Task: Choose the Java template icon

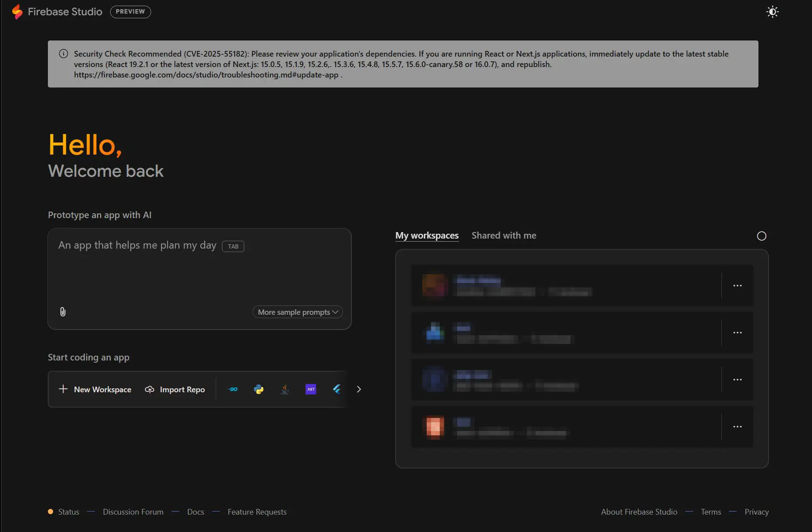Action: 285,389
